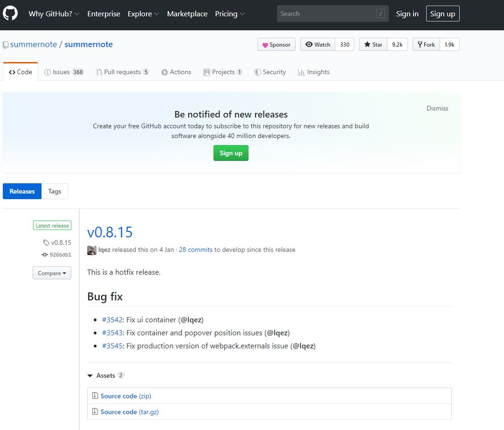The width and height of the screenshot is (504, 430).
Task: Open the bold summernote repository name link
Action: (89, 44)
